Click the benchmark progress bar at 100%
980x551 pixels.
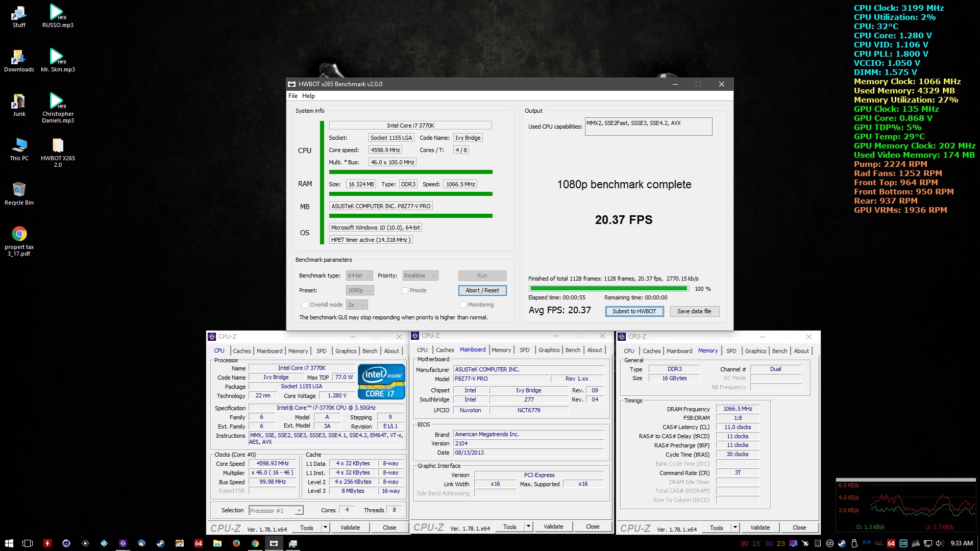(x=608, y=289)
